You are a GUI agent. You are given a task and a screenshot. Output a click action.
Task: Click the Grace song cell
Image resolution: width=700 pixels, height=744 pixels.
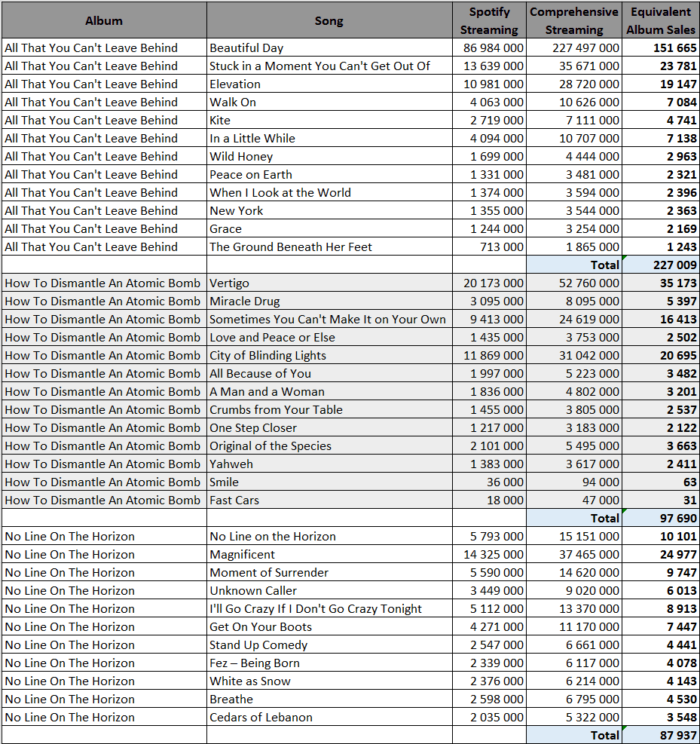click(x=329, y=228)
